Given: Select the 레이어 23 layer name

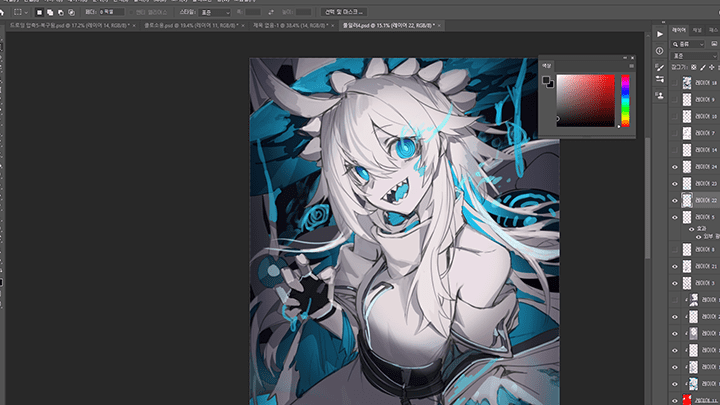Looking at the screenshot, I should click(706, 184).
